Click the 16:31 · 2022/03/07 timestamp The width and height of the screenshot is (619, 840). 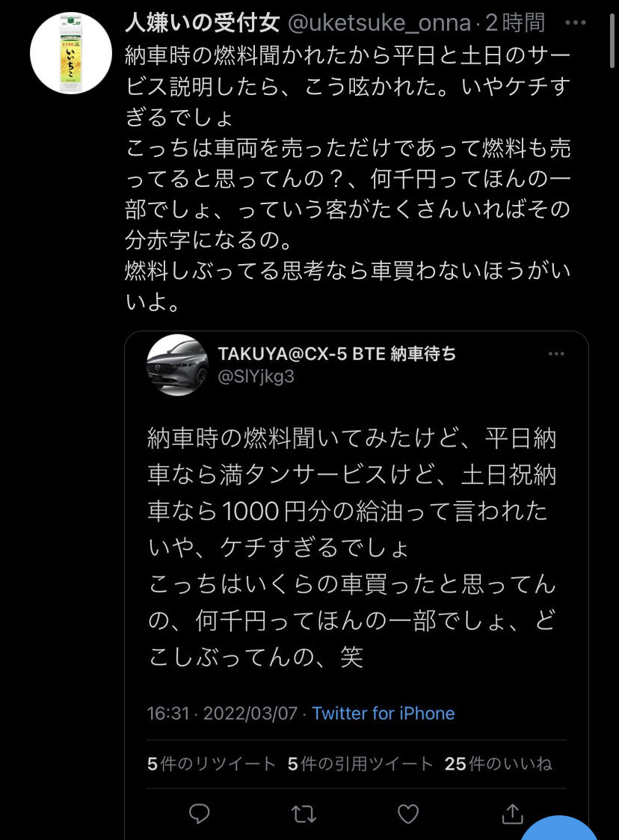click(222, 713)
